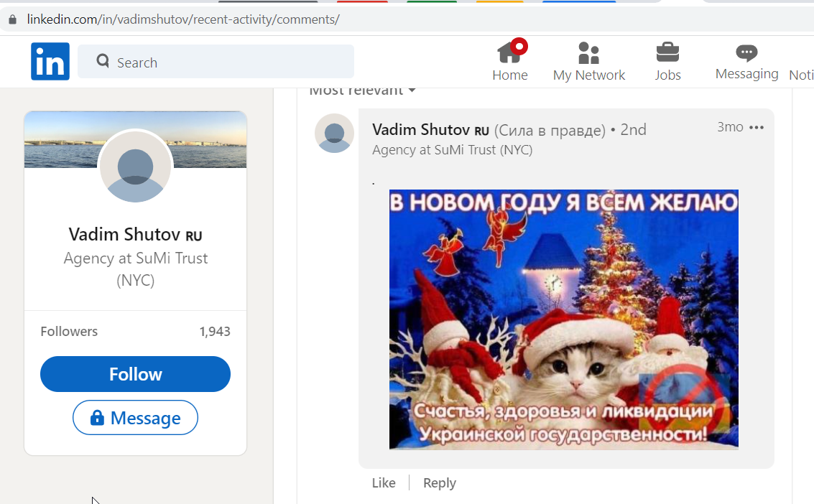Open the Jobs briefcase icon

(667, 52)
